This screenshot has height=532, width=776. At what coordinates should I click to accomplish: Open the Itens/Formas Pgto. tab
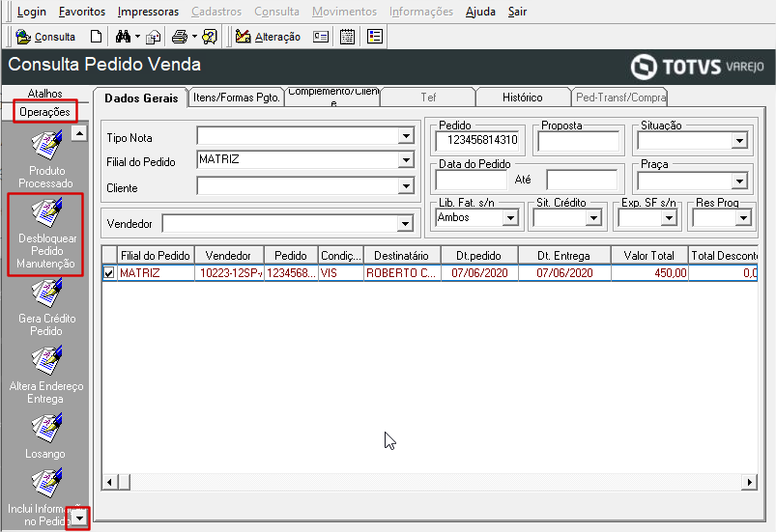237,98
